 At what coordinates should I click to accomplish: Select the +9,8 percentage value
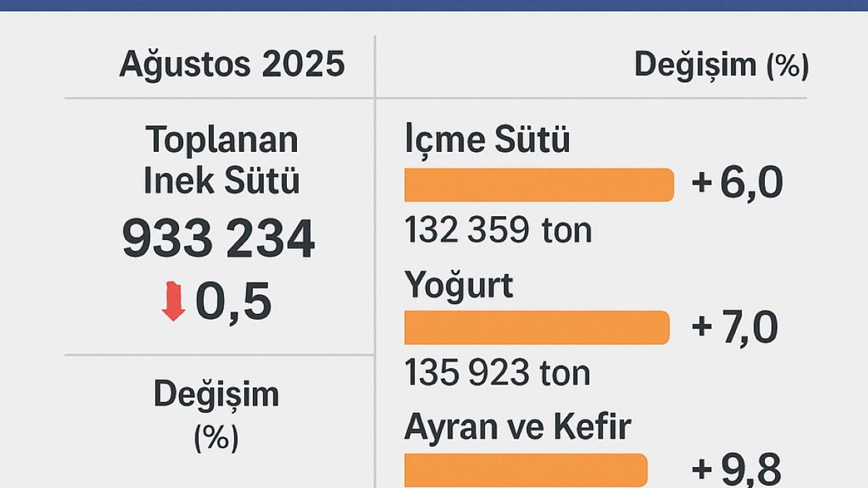(x=736, y=469)
